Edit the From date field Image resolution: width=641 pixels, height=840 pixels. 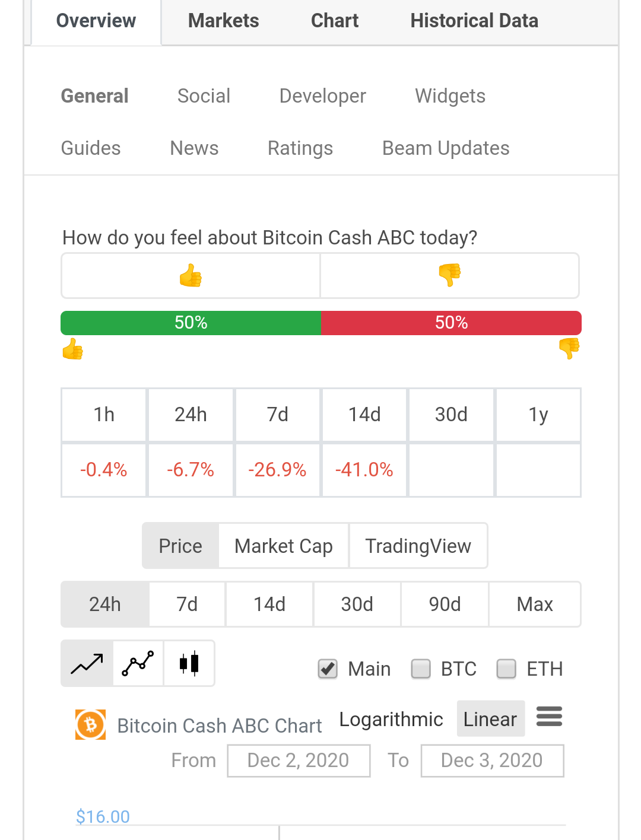pos(299,761)
